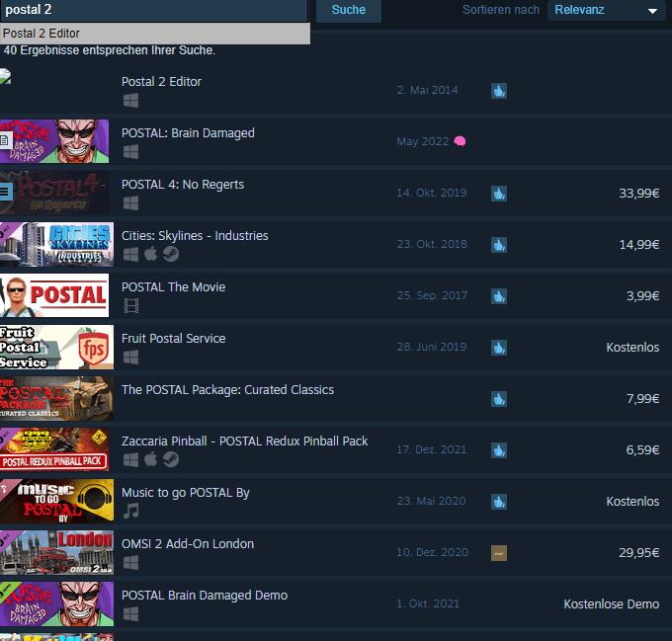Open the Relevanz sort dropdown
Image resolution: width=672 pixels, height=641 pixels.
pyautogui.click(x=606, y=10)
